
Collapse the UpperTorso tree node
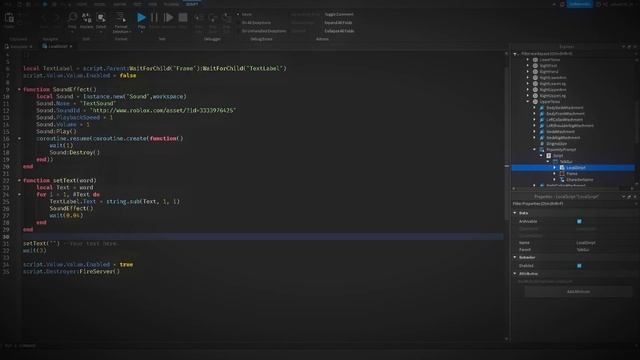click(528, 102)
